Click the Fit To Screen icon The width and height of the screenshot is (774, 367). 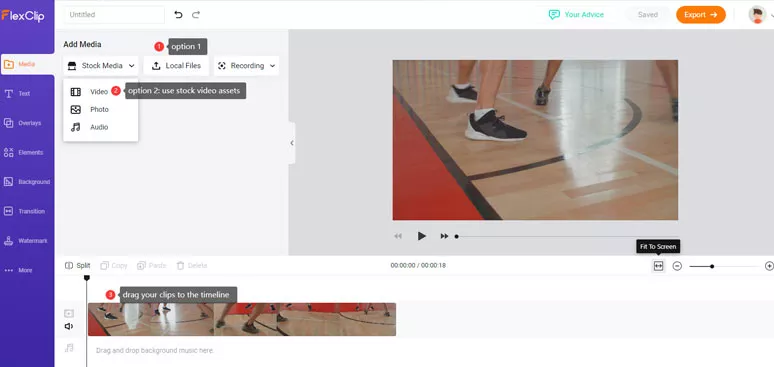coord(658,266)
